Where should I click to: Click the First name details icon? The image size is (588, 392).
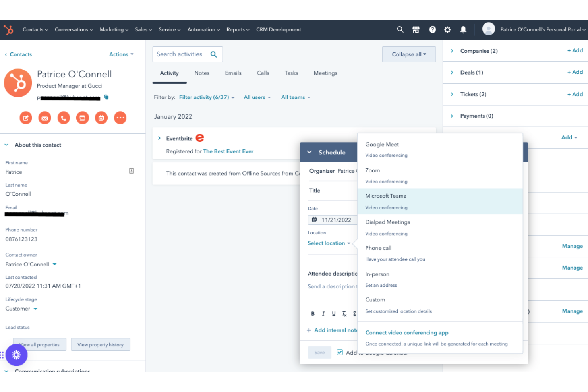132,171
